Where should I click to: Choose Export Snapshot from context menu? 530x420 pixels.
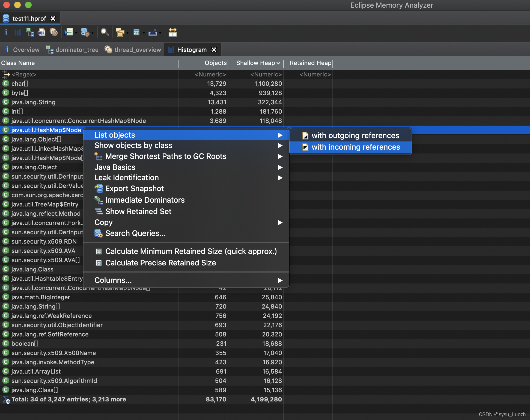186,189
